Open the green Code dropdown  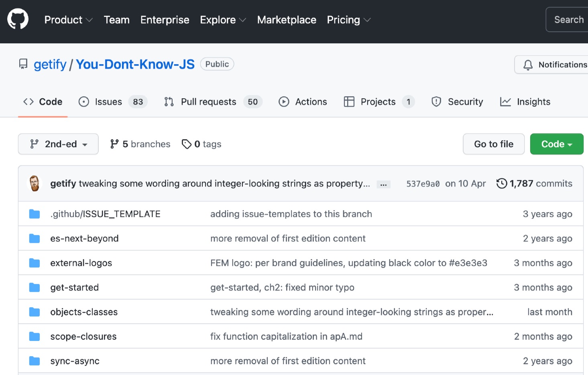[556, 144]
